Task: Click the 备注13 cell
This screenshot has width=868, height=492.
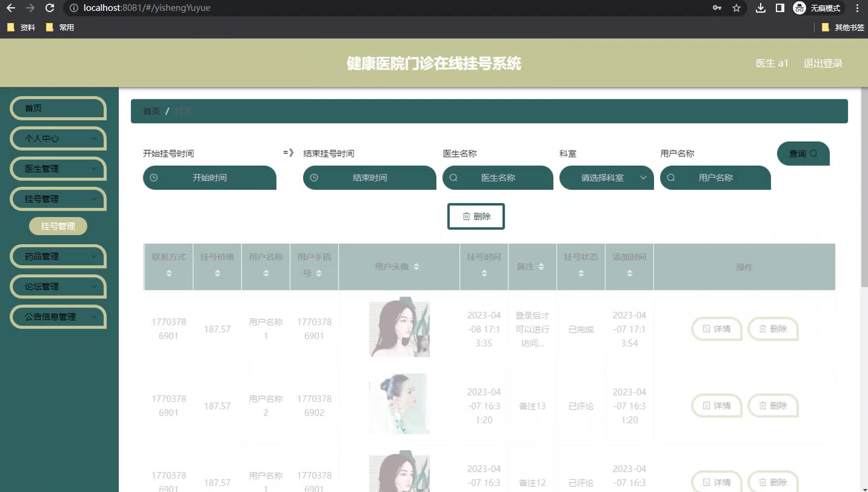Action: [x=532, y=406]
